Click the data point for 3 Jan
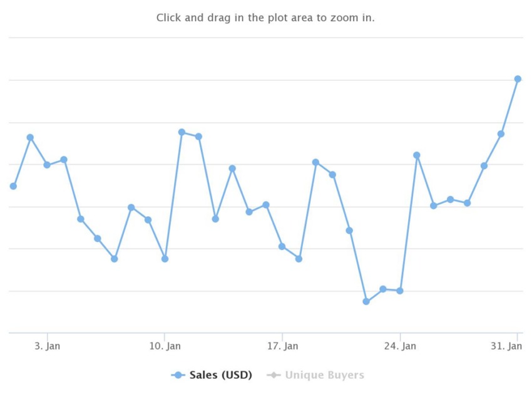The height and width of the screenshot is (399, 532). pos(47,165)
